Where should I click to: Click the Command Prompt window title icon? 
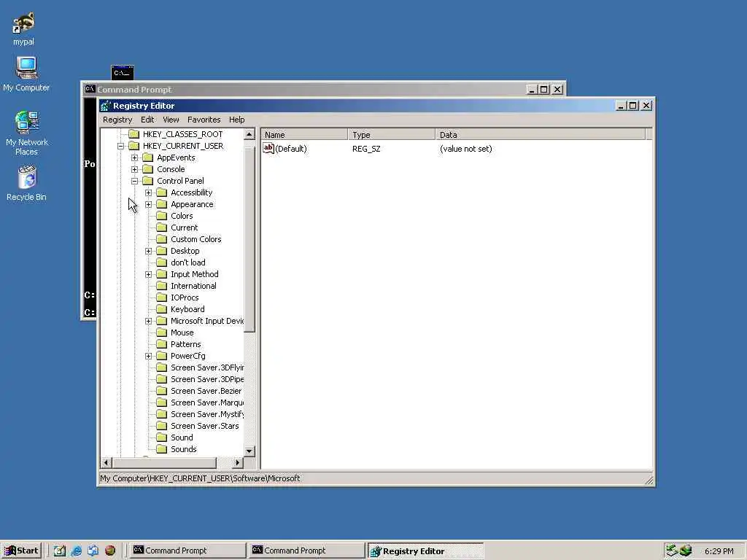click(90, 89)
